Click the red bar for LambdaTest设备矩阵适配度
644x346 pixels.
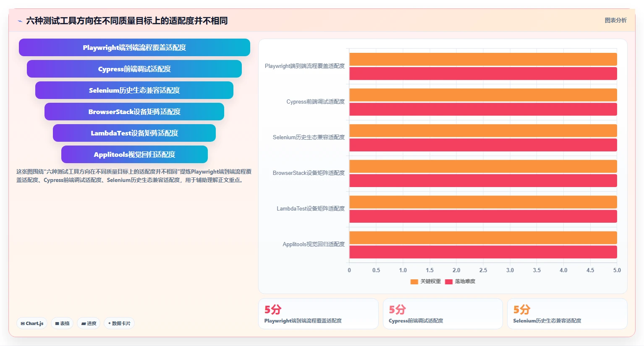(x=483, y=216)
